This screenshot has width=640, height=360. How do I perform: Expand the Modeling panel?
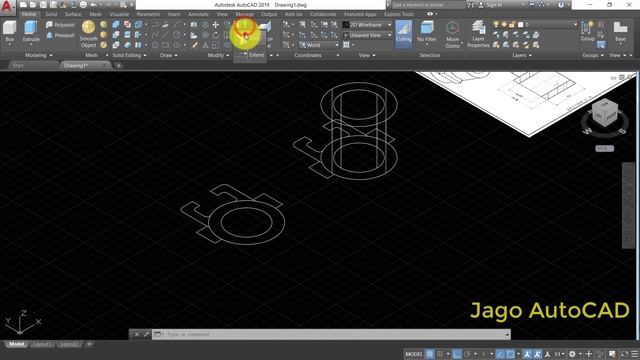pos(39,55)
